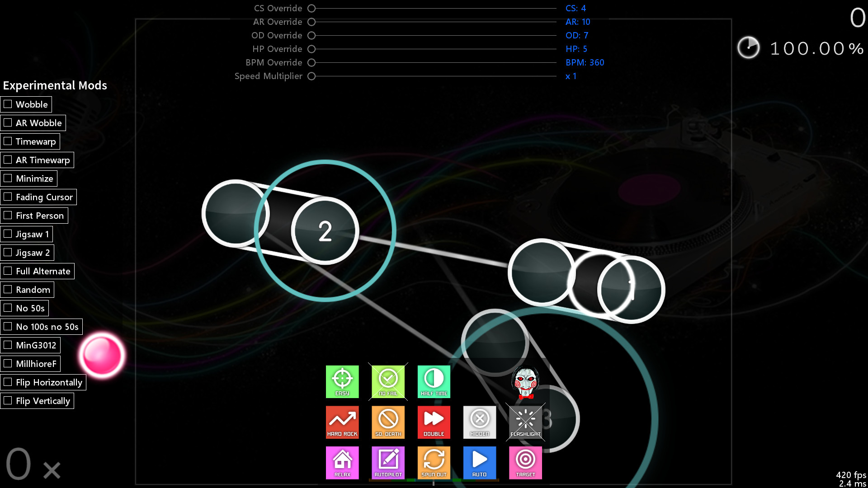Activate the No Fail mod

388,381
